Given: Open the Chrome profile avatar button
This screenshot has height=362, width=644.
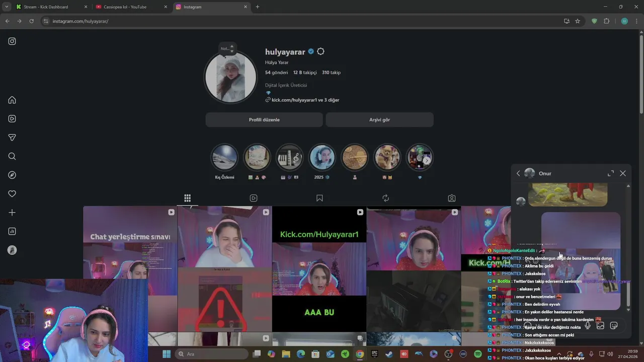Looking at the screenshot, I should (x=624, y=21).
